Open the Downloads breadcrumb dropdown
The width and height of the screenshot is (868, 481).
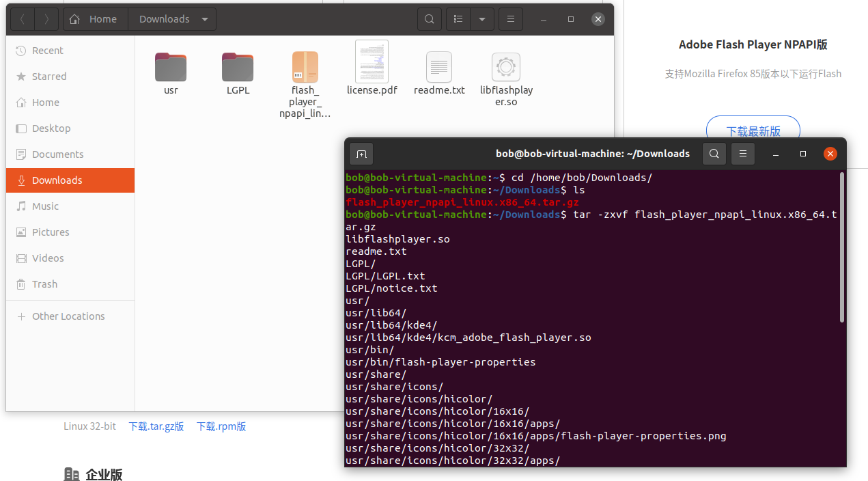(x=204, y=19)
